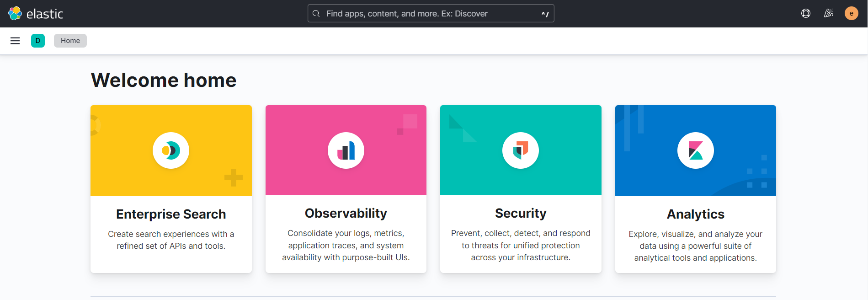Open the newsfeed celebration icon
868x300 pixels.
pyautogui.click(x=828, y=14)
